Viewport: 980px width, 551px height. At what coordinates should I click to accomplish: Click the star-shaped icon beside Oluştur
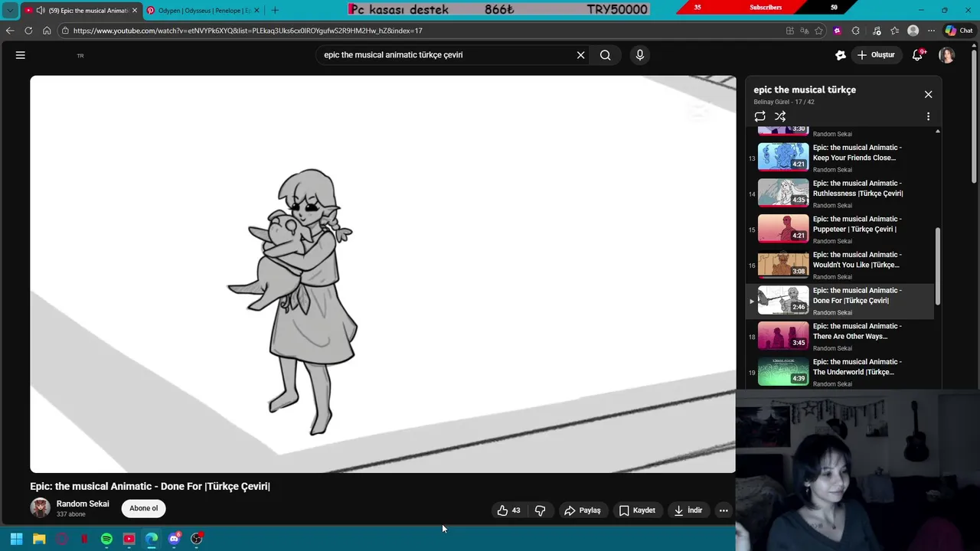(x=841, y=55)
